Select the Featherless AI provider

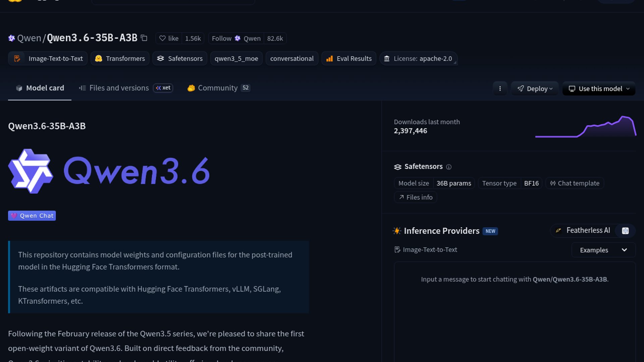coord(584,230)
